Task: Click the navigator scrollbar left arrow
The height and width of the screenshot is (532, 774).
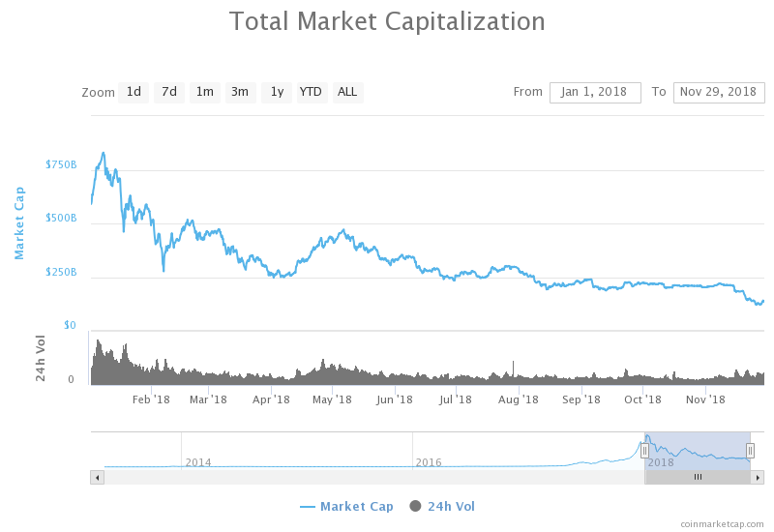Action: tap(97, 477)
